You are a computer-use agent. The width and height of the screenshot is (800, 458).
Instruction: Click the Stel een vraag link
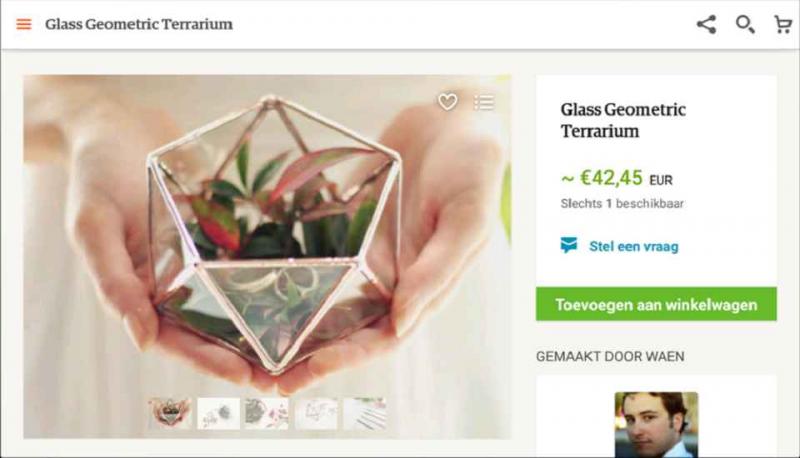click(633, 246)
